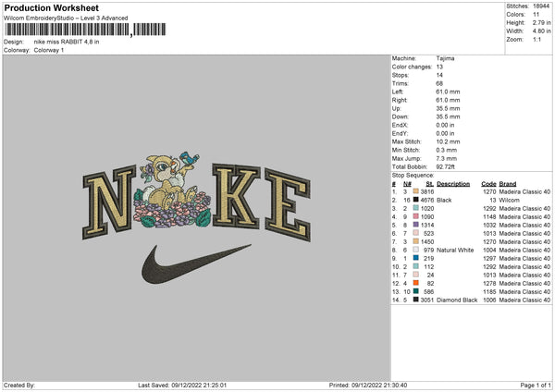Select design name 'nike miss RABBIT 4,8 in'

coord(67,42)
